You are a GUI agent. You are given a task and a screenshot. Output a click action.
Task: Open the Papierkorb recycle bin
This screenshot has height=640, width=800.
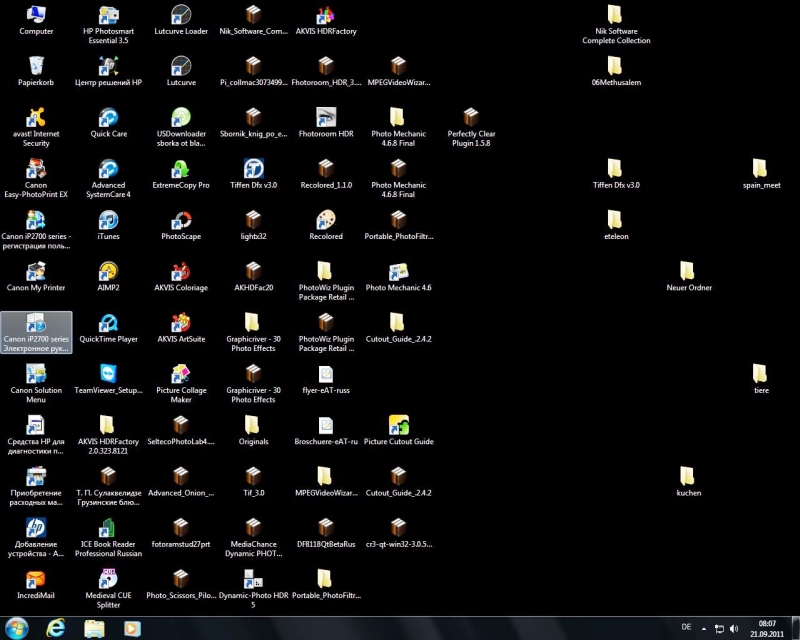pyautogui.click(x=36, y=67)
